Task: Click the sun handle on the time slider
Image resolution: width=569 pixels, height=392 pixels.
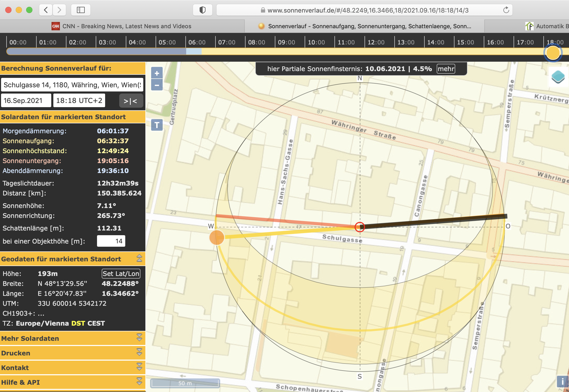Action: point(553,53)
